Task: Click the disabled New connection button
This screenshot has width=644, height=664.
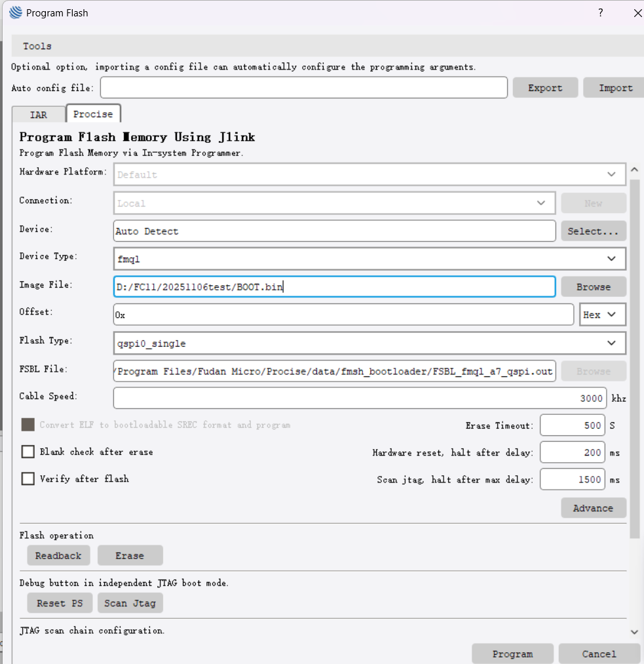Action: tap(593, 203)
